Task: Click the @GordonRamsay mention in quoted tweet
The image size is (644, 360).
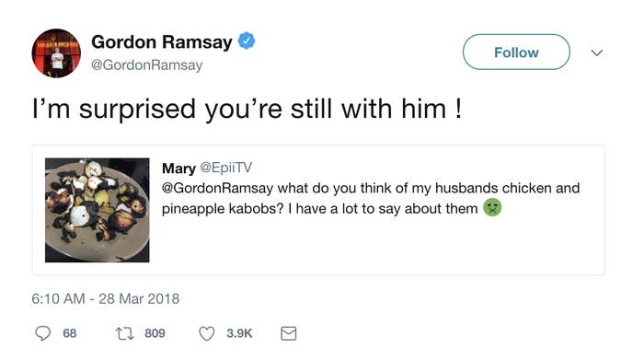Action: click(217, 188)
